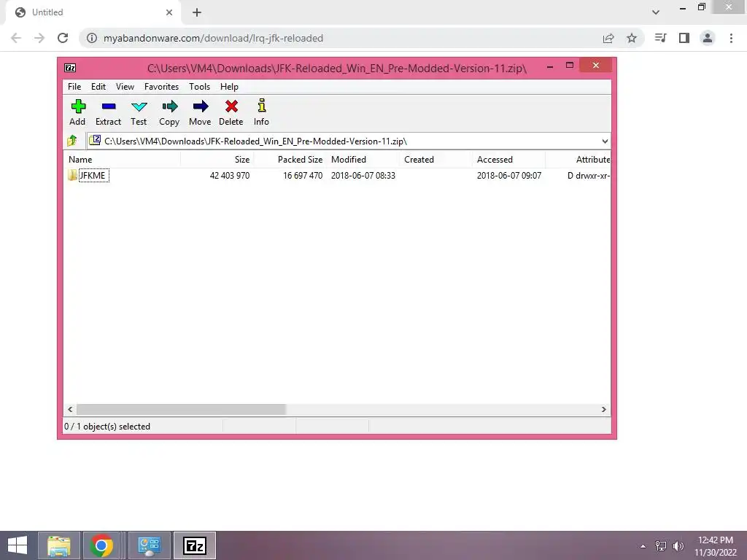
Task: Sort by Packed Size column header
Action: point(290,160)
